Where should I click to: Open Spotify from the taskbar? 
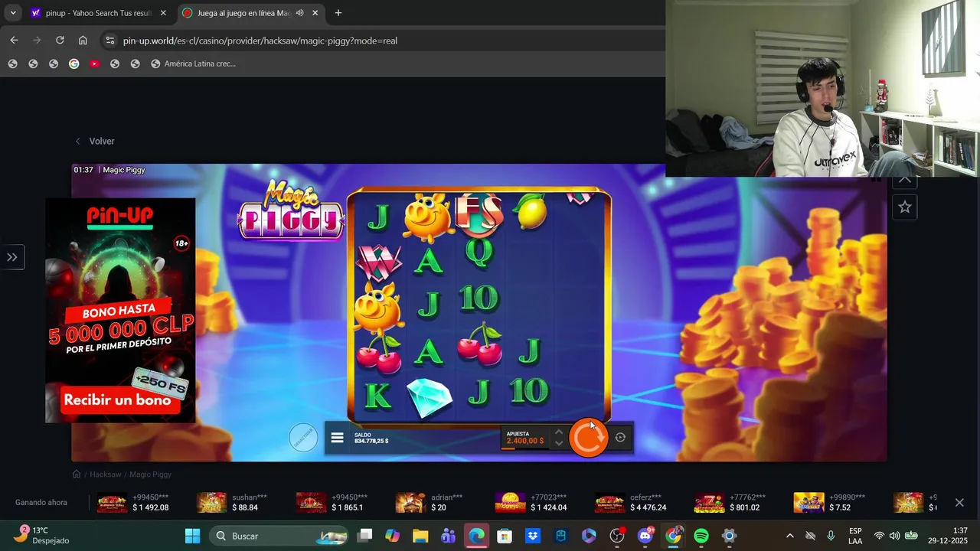tap(701, 536)
